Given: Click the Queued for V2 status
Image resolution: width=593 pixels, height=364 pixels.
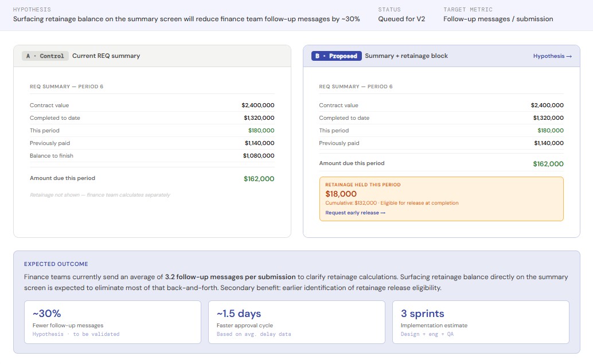Looking at the screenshot, I should 401,19.
